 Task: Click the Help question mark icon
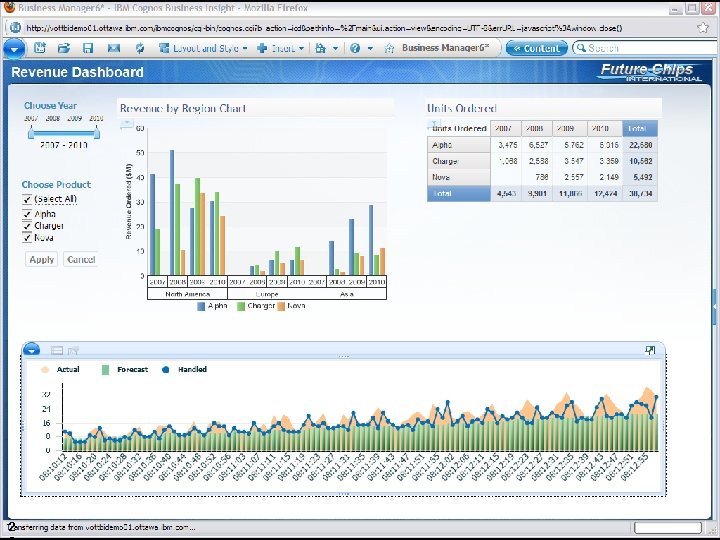(355, 48)
